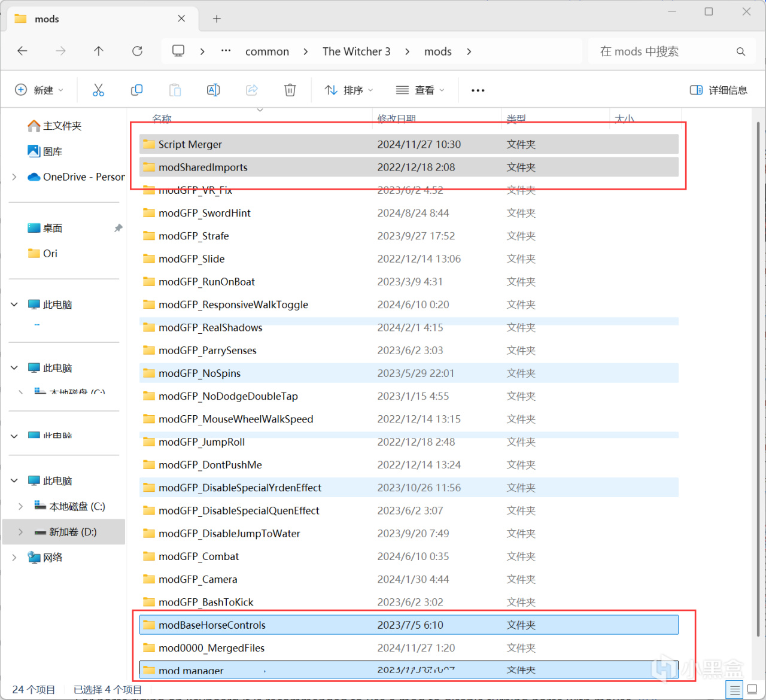The height and width of the screenshot is (700, 766).
Task: Open the toolbar See more options menu
Action: pyautogui.click(x=478, y=90)
